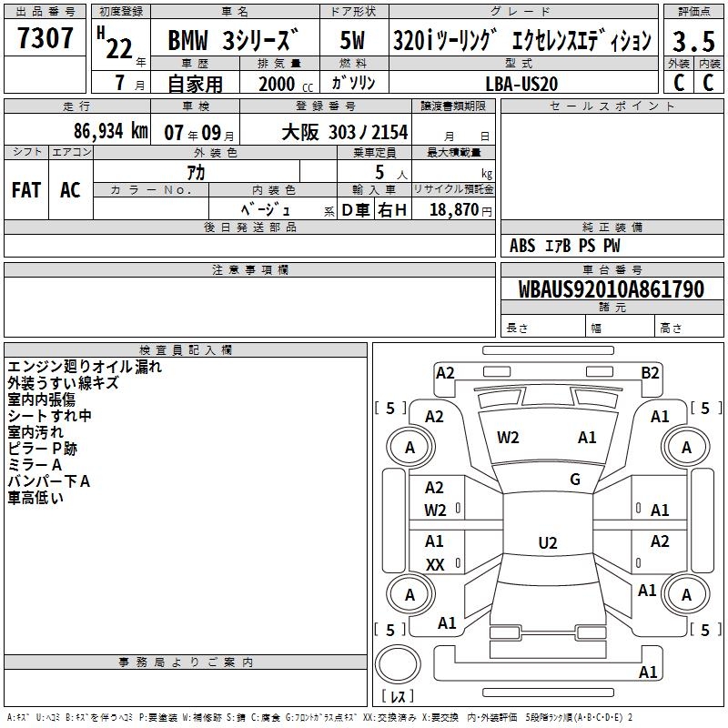Select grade text 320iツーリング エクセレンスエディション
Screen dimensions: 728x728
[x=522, y=40]
